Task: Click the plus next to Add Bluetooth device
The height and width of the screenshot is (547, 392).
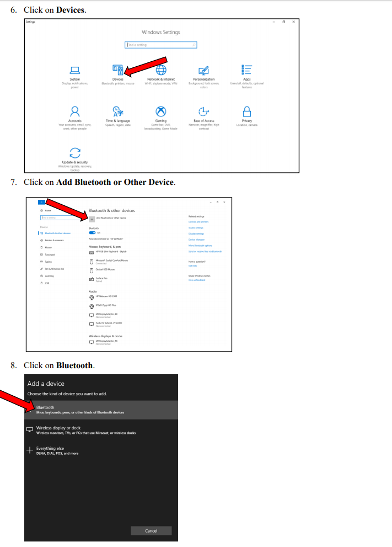Action: tap(92, 219)
